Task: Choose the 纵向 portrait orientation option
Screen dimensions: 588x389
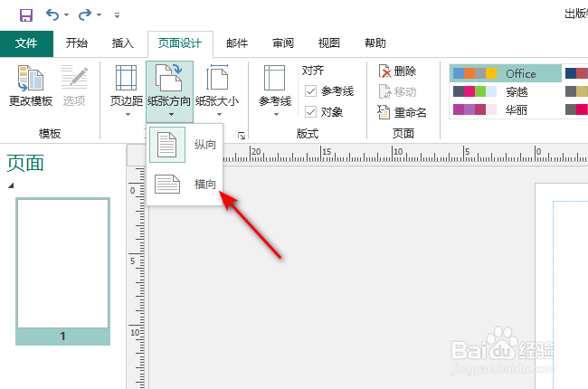Action: [185, 145]
